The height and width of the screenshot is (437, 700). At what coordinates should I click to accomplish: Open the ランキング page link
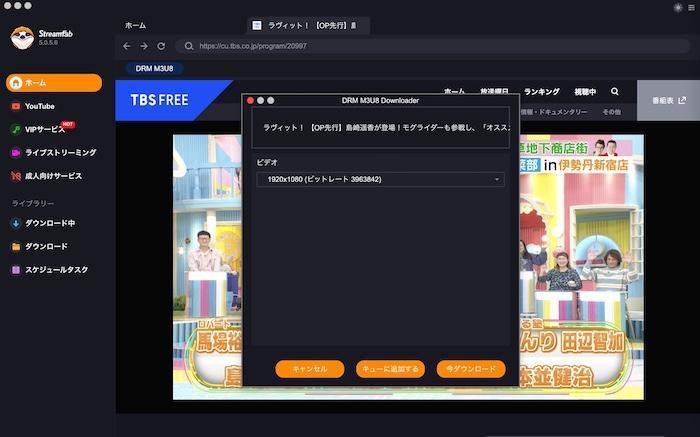[x=542, y=92]
